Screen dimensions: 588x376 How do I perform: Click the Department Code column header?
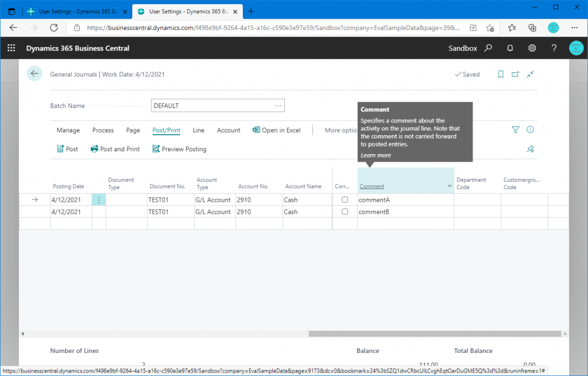471,183
